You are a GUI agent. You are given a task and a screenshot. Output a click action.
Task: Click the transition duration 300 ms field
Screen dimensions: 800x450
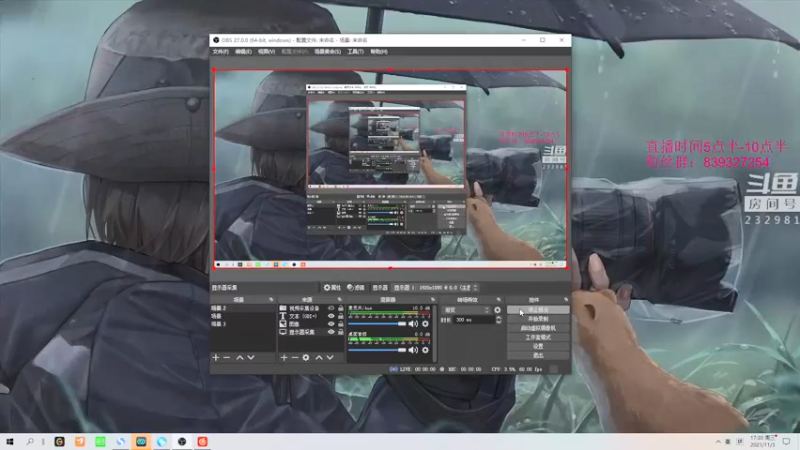(x=474, y=320)
